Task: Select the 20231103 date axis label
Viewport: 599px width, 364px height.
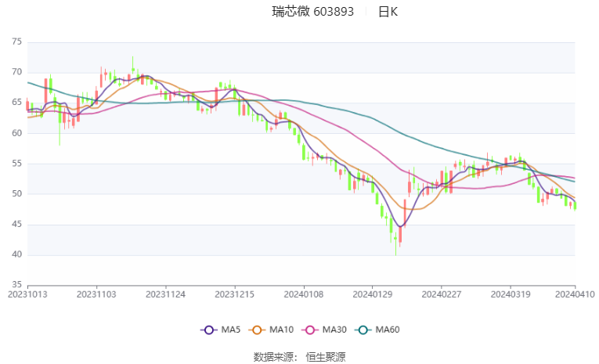Action: pyautogui.click(x=96, y=294)
